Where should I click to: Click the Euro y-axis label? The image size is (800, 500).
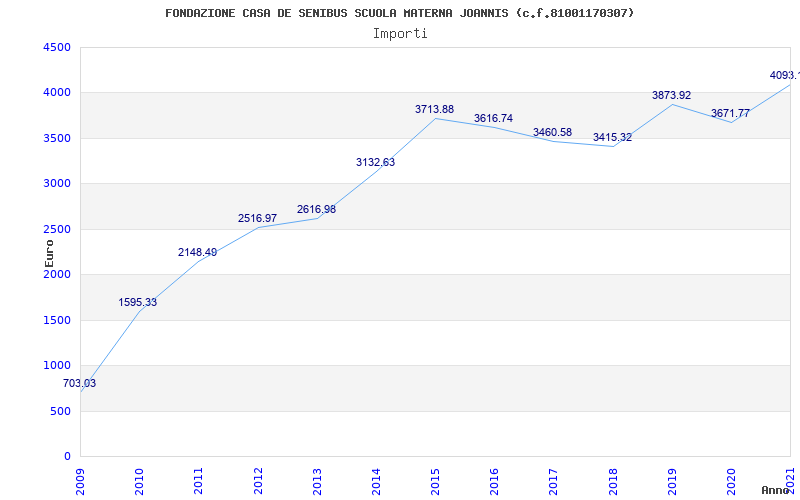(49, 253)
